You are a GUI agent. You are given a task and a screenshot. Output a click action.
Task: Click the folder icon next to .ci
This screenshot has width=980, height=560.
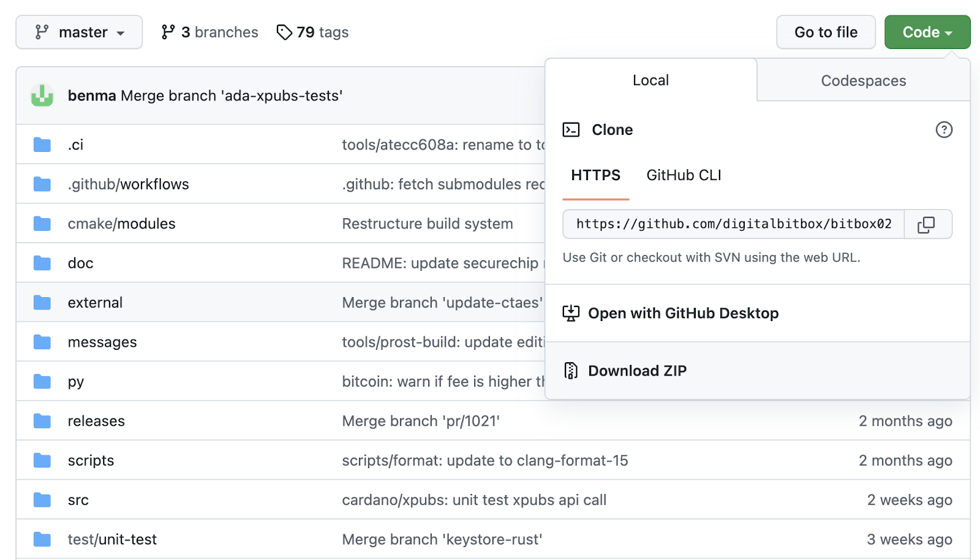tap(42, 145)
